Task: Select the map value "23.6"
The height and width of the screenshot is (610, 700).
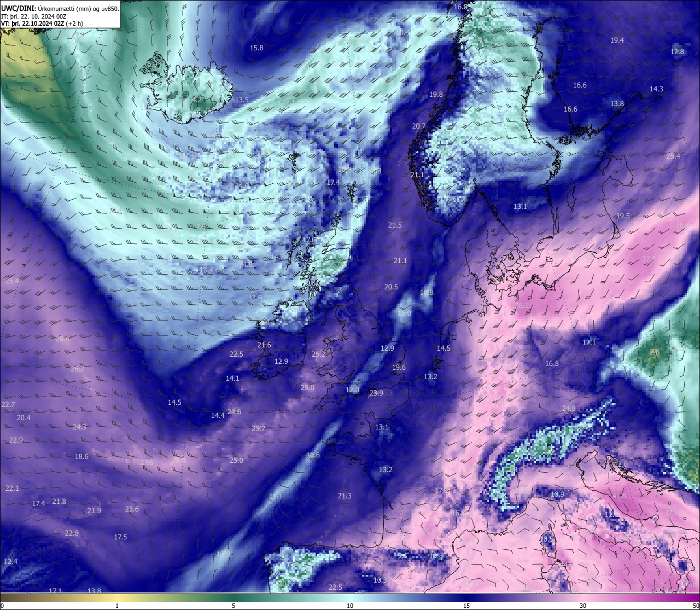Action: [132, 509]
